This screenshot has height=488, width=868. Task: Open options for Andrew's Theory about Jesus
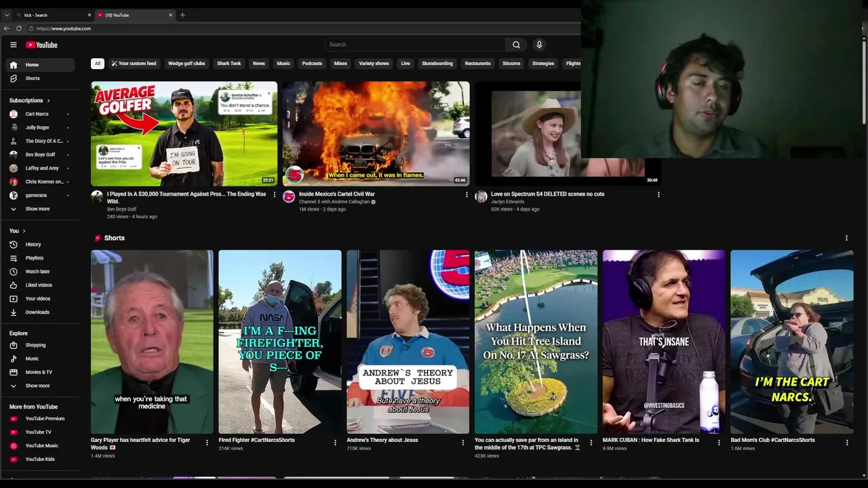(x=463, y=443)
